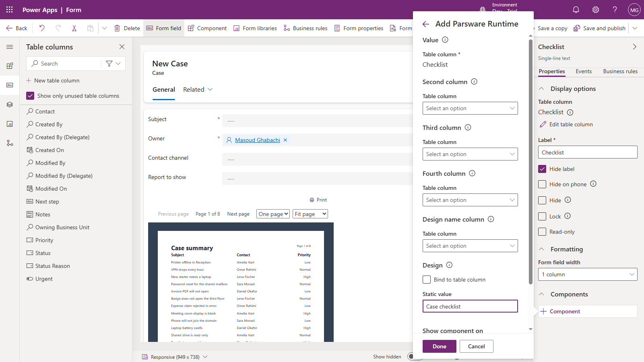The height and width of the screenshot is (362, 644).
Task: Open Business rules icon in left rail
Action: pos(10,143)
